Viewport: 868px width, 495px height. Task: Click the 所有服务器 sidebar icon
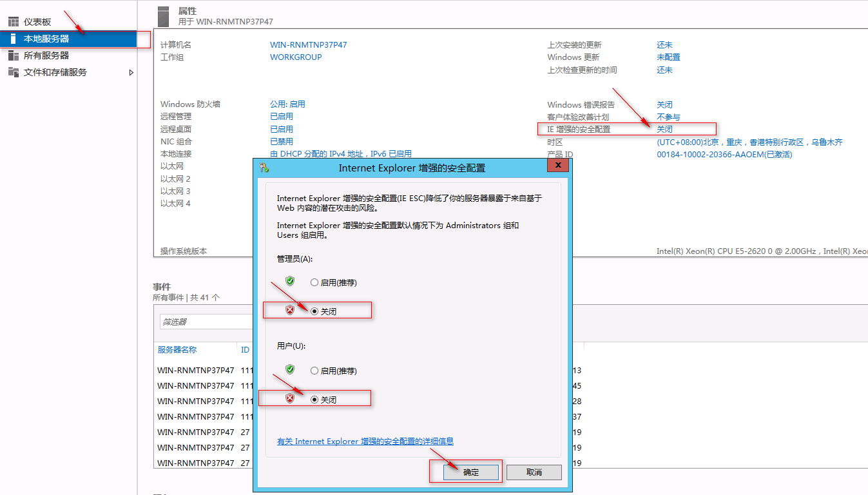click(13, 55)
